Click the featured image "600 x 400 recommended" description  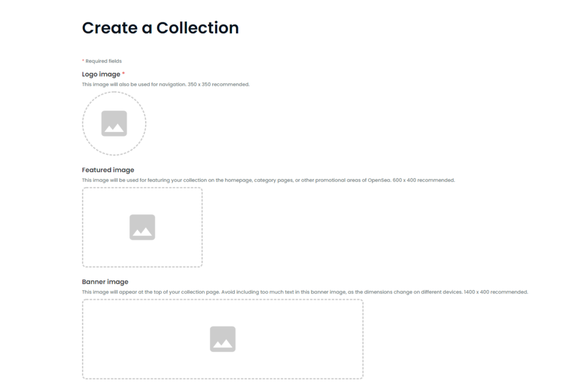coord(269,180)
